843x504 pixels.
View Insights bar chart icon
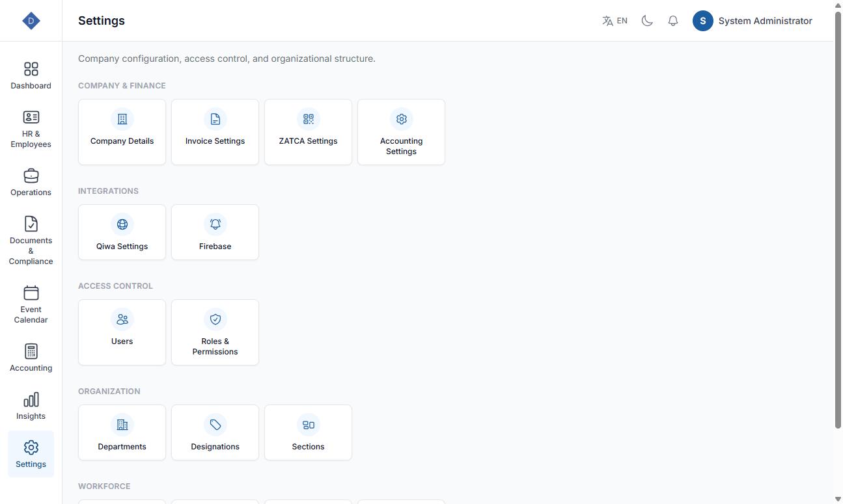[31, 399]
